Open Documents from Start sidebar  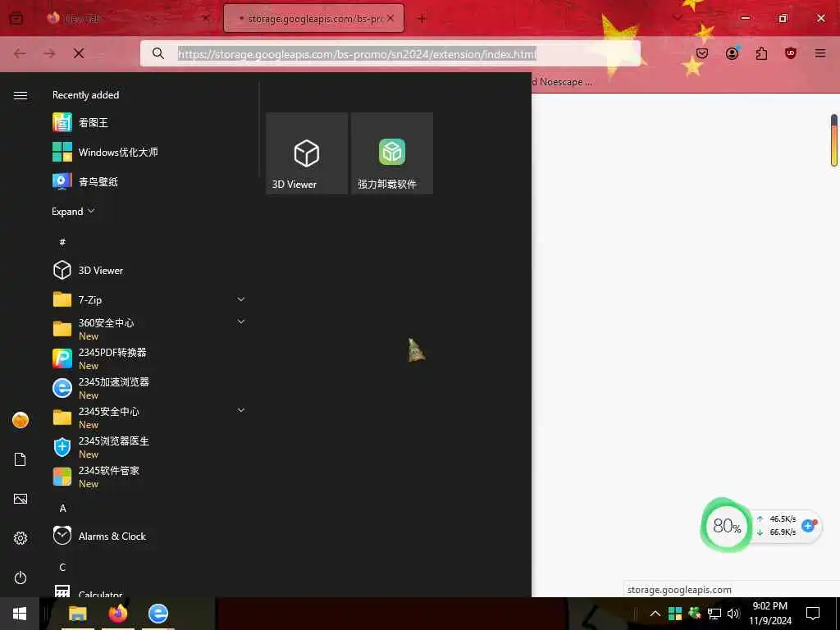tap(21, 459)
